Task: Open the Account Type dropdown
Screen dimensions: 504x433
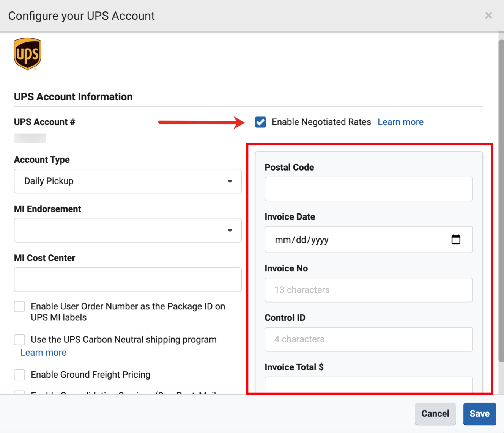Action: [128, 181]
